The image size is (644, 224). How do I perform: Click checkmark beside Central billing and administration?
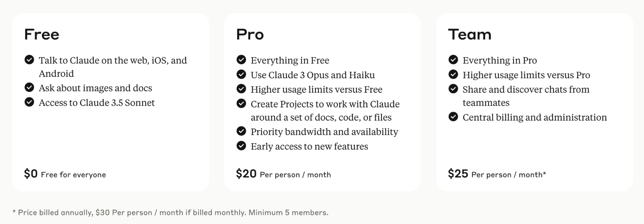click(453, 117)
